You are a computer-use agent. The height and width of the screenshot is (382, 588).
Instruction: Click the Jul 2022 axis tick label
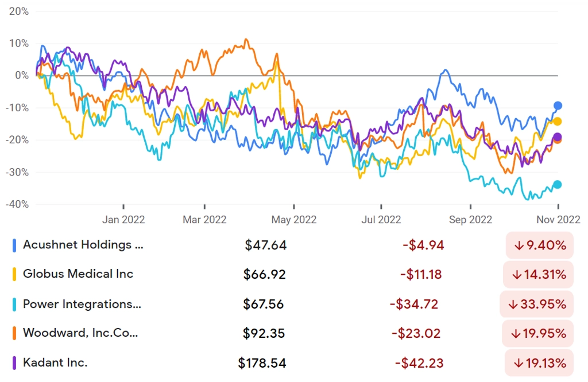tap(381, 220)
